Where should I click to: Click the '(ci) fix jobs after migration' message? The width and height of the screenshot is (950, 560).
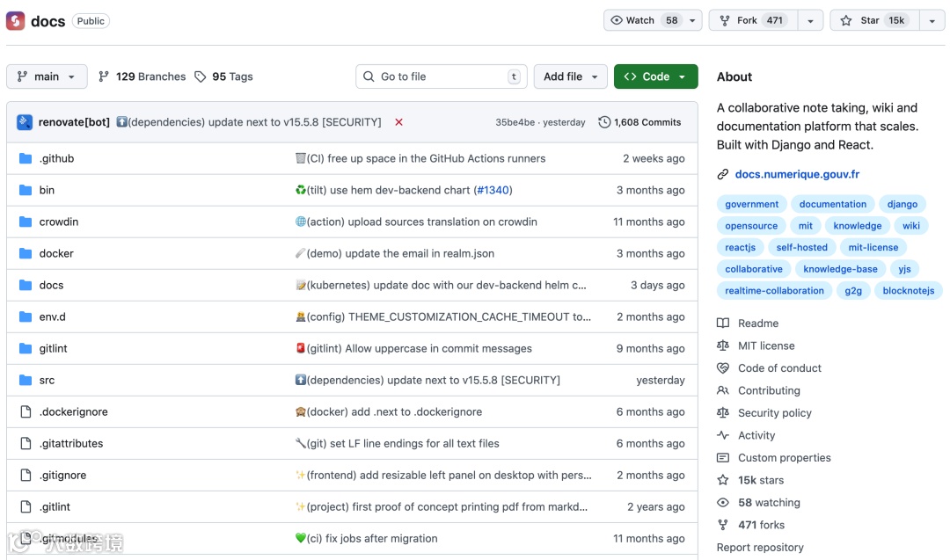point(367,539)
